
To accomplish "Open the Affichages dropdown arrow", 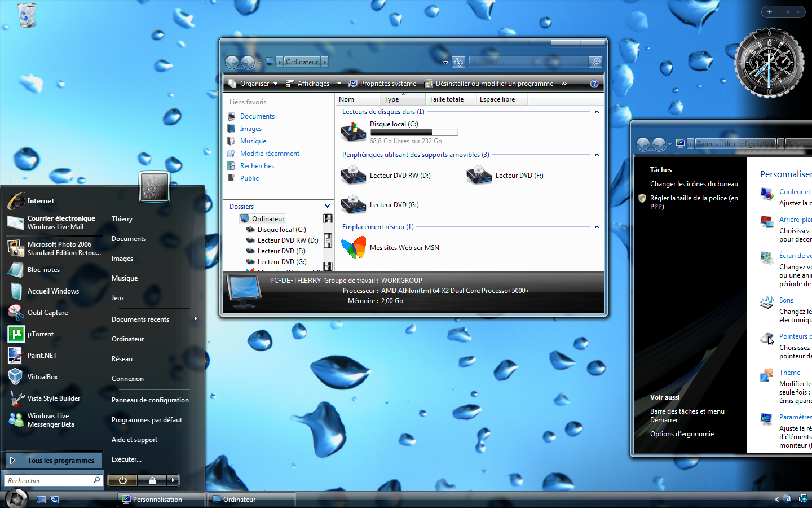I will (339, 84).
